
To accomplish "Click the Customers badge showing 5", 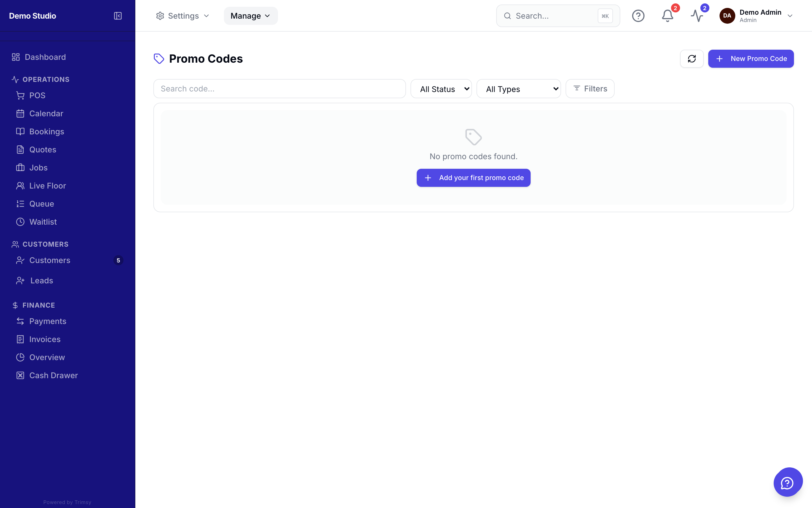I will [118, 260].
